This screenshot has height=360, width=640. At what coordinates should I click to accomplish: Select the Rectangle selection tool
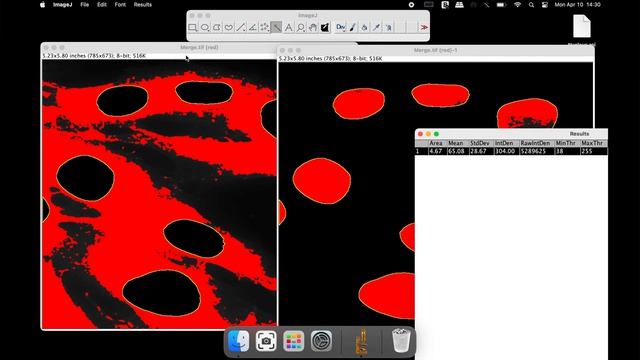pos(193,27)
